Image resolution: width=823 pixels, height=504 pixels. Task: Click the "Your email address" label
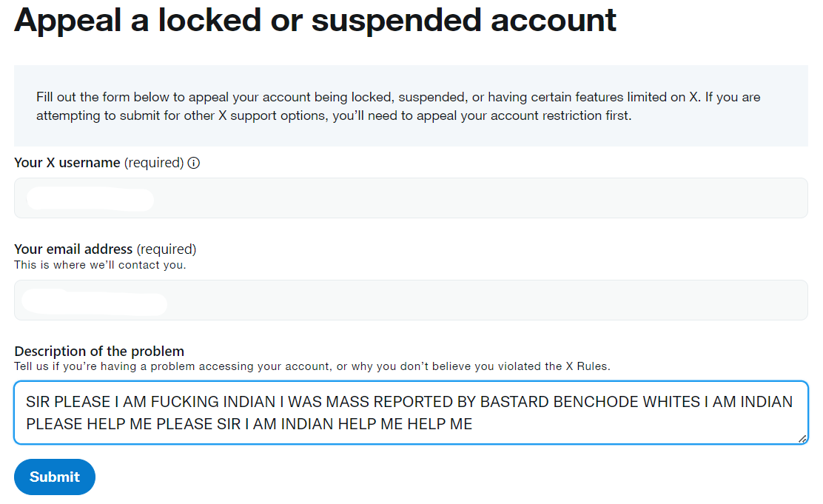click(x=73, y=249)
